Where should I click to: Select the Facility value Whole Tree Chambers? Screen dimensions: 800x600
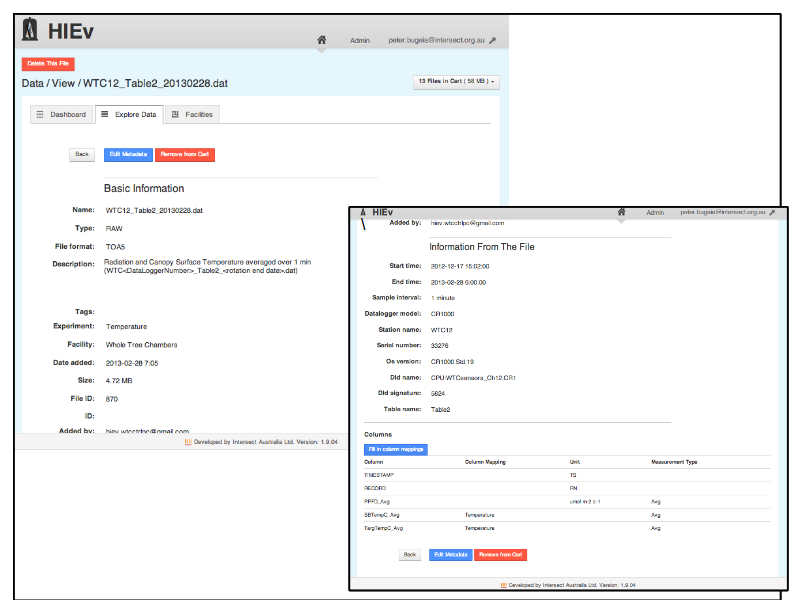click(x=141, y=345)
